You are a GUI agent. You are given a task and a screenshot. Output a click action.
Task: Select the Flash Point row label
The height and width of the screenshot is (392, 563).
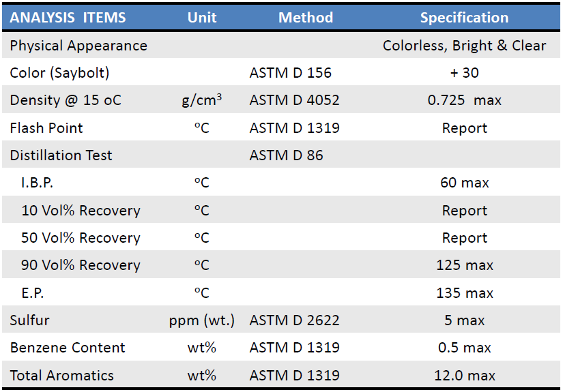[46, 128]
